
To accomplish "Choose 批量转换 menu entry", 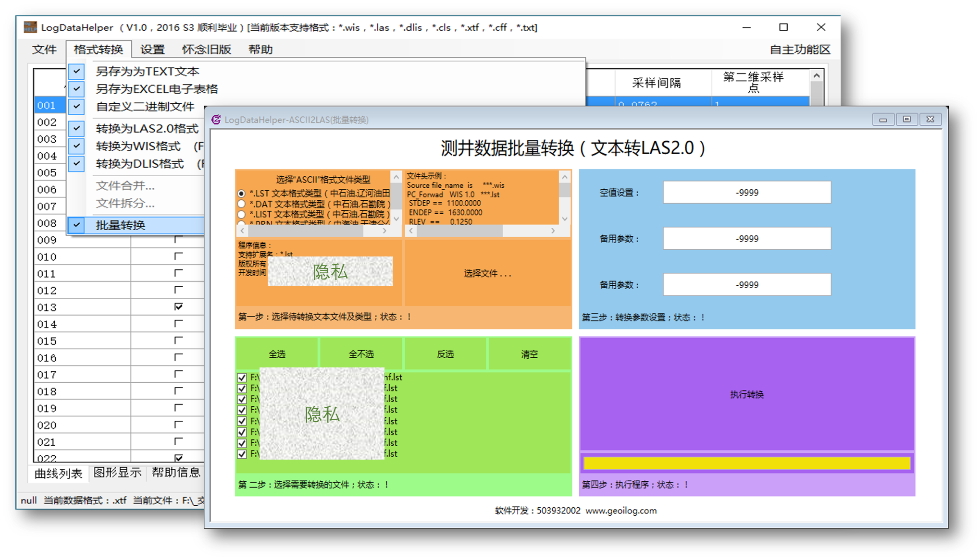I will (136, 225).
